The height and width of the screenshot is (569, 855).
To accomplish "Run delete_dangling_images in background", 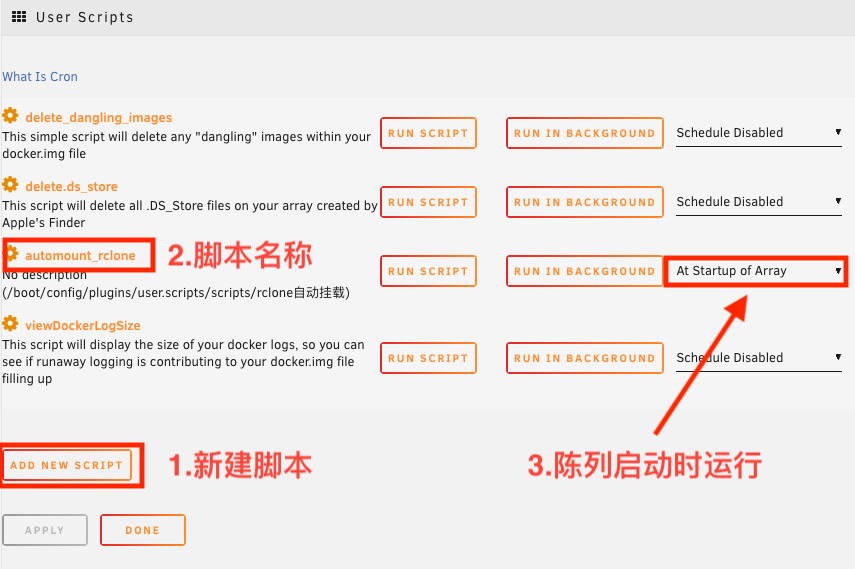I will (x=585, y=133).
